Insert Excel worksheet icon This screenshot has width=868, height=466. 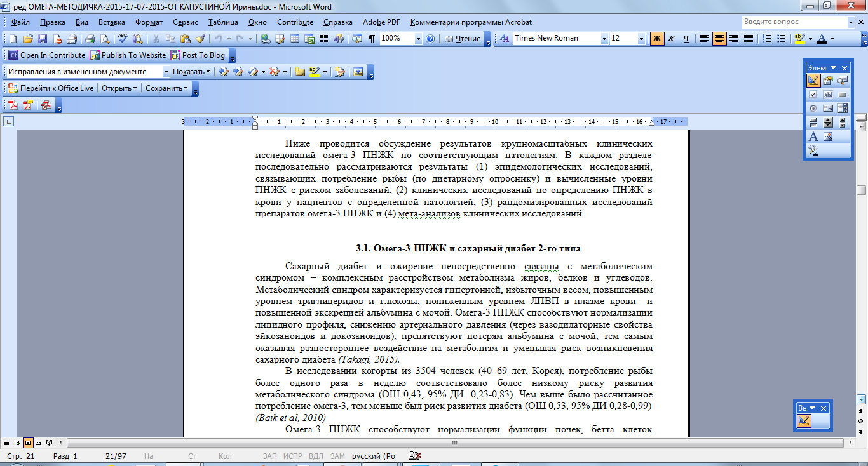(309, 39)
